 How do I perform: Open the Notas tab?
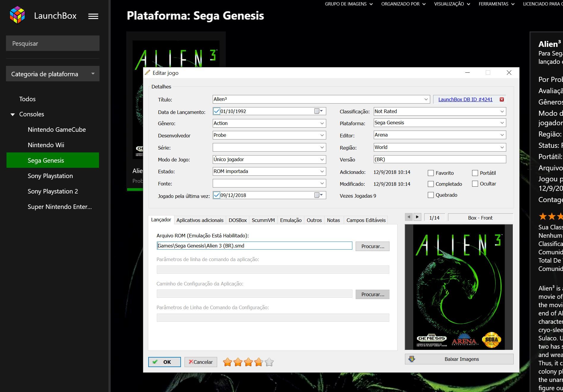pos(333,220)
